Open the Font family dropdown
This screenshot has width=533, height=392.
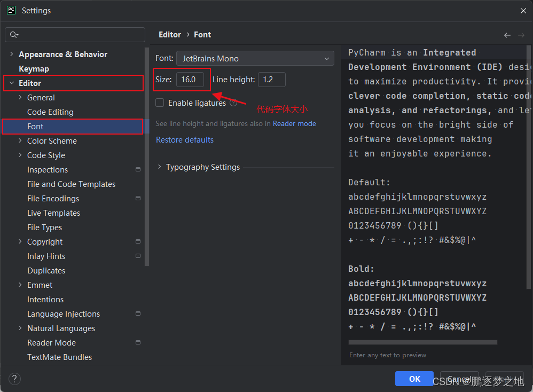[255, 58]
